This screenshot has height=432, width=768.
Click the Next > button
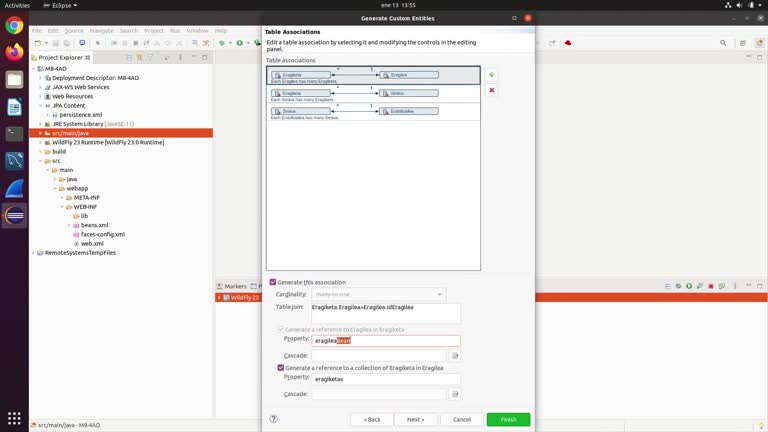[x=416, y=420]
